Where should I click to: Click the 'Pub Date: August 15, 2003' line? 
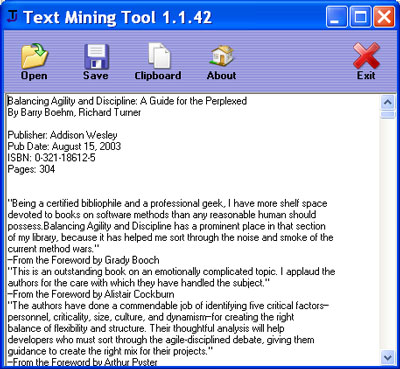[64, 146]
